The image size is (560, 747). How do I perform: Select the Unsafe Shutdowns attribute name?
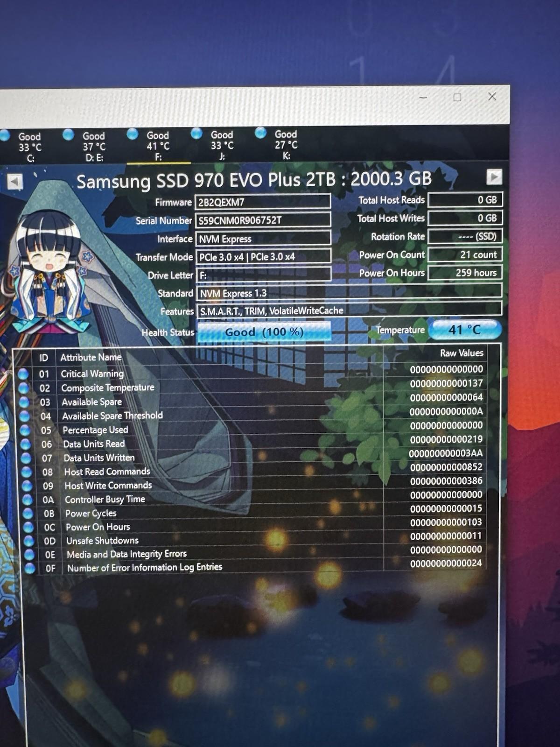(x=102, y=541)
